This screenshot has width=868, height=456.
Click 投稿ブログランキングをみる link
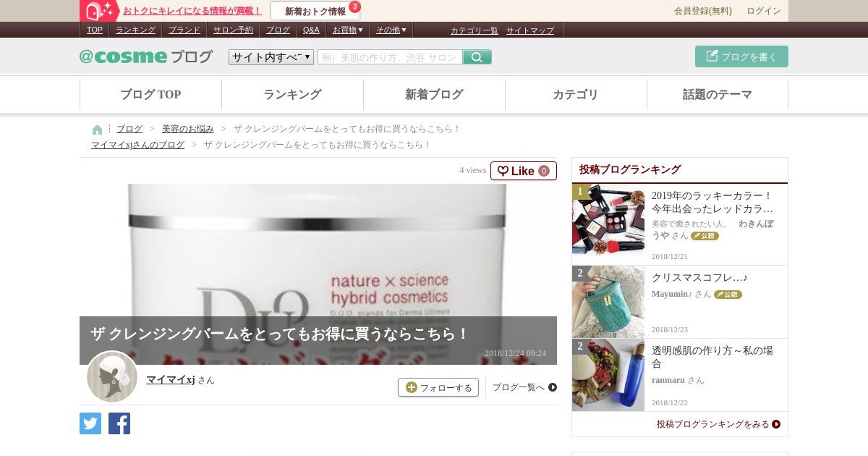tap(713, 424)
